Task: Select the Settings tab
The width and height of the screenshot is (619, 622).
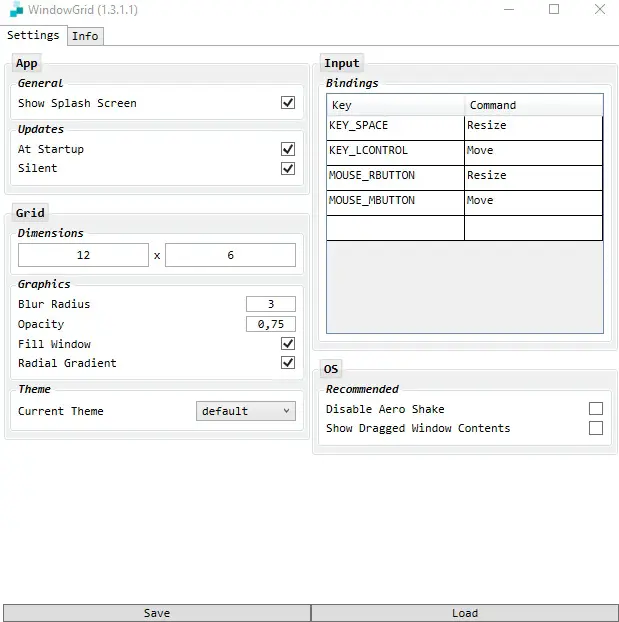Action: 33,35
